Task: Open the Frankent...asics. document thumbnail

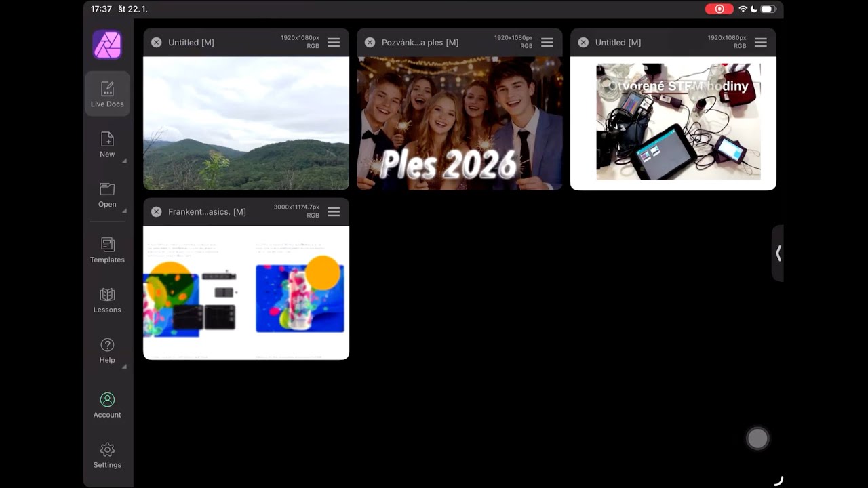Action: pos(246,292)
